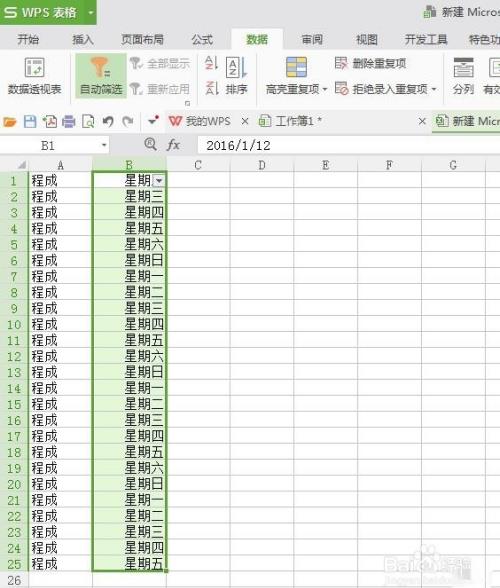This screenshot has width=500, height=588.
Task: Open the 审阅 ribbon tab
Action: (312, 39)
